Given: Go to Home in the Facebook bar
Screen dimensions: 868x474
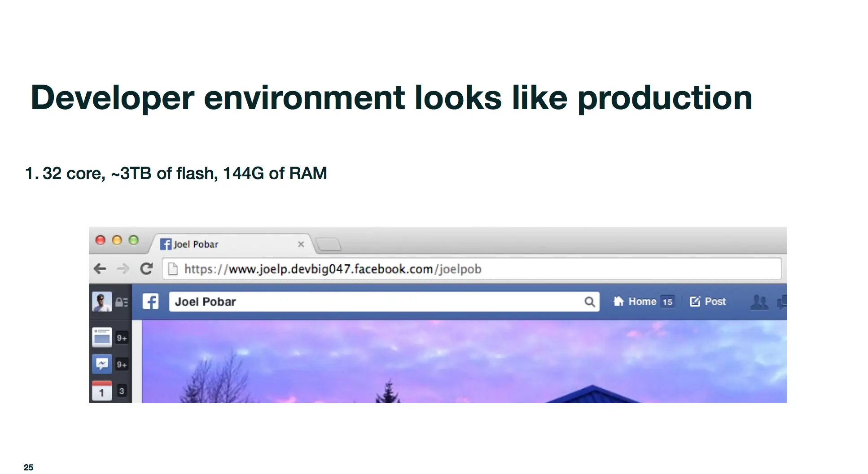Looking at the screenshot, I should pos(635,302).
